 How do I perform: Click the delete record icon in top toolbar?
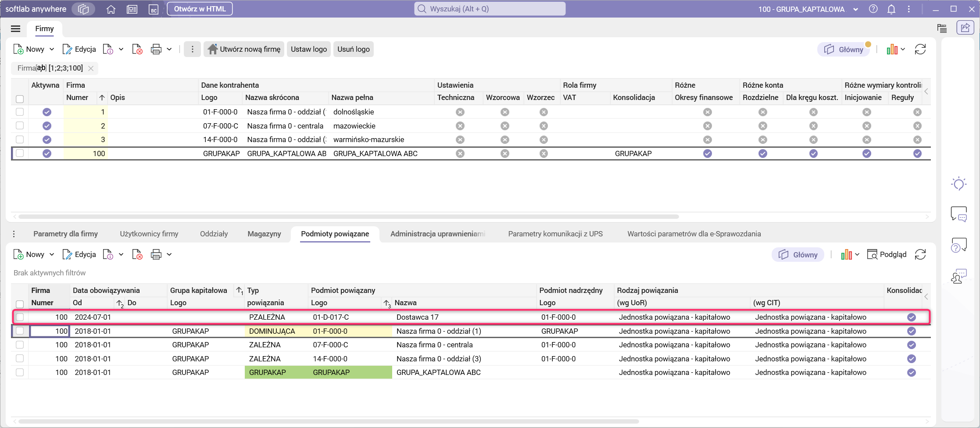click(137, 50)
